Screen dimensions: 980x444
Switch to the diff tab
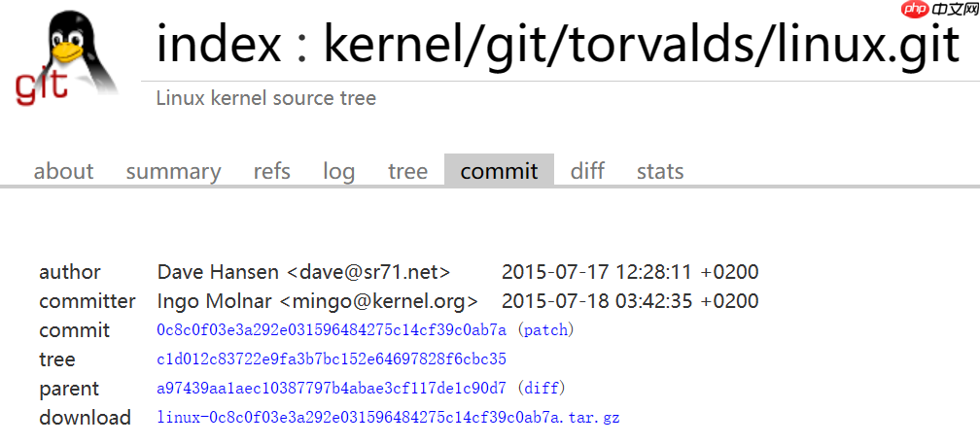pyautogui.click(x=587, y=171)
